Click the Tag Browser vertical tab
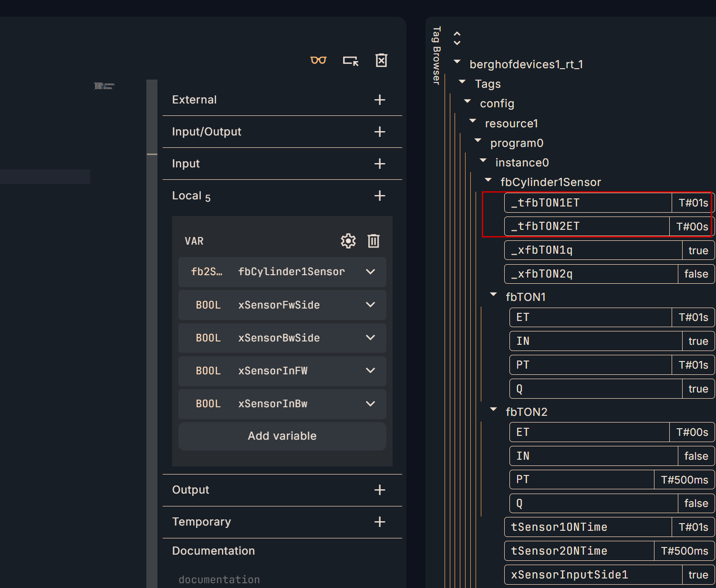The image size is (716, 588). [x=436, y=56]
